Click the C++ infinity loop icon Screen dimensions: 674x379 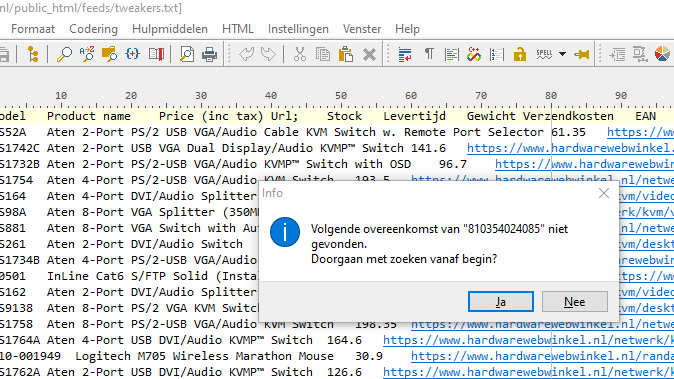click(474, 55)
